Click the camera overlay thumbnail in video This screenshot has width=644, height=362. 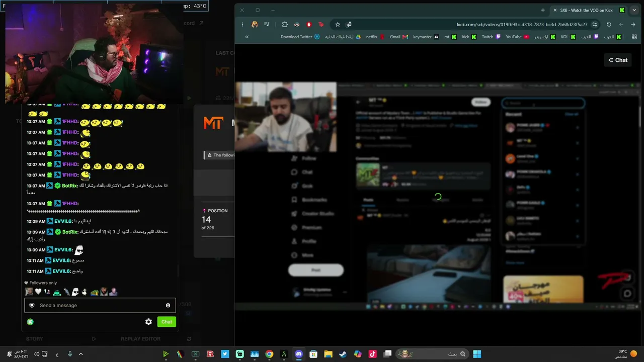(x=286, y=117)
